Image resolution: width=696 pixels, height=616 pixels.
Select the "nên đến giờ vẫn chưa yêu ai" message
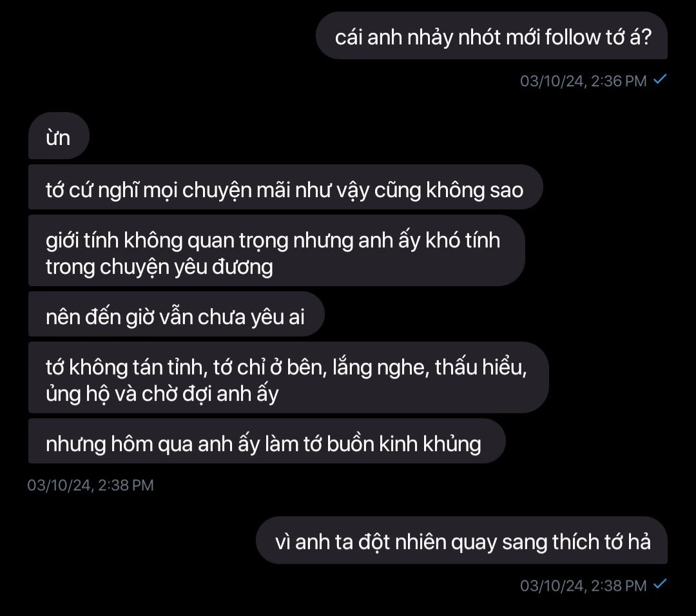[176, 314]
